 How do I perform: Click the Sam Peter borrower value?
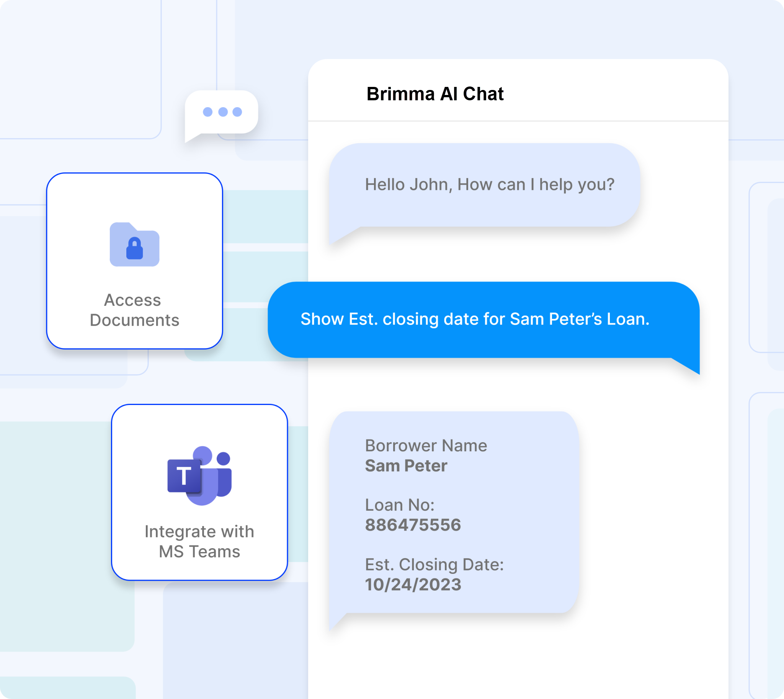coord(406,466)
